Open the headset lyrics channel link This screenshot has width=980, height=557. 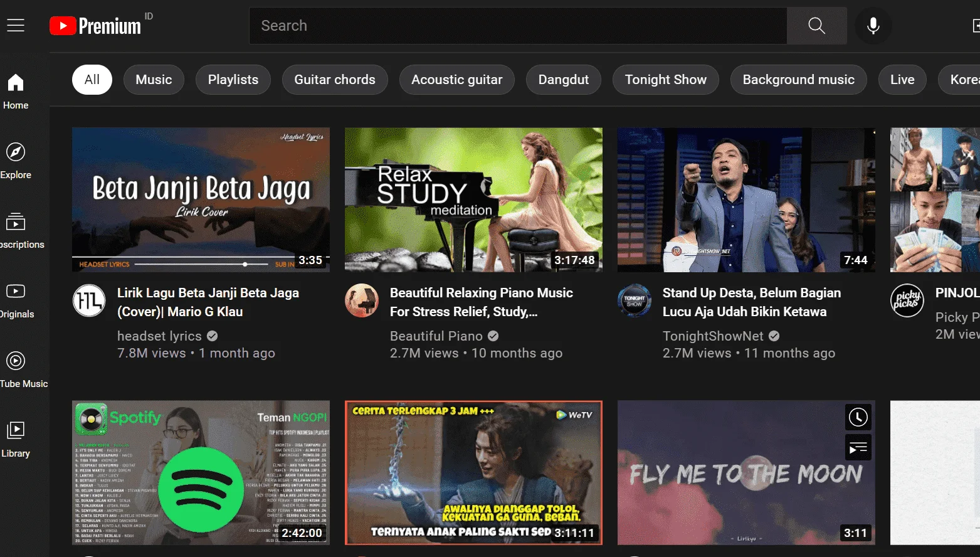click(159, 336)
